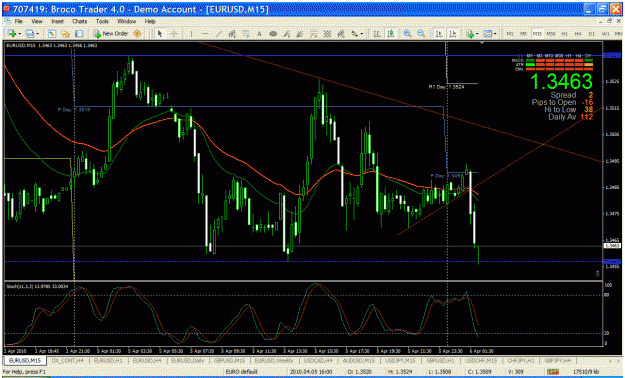The height and width of the screenshot is (378, 625).
Task: Zoom in on the chart
Action: pyautogui.click(x=407, y=34)
